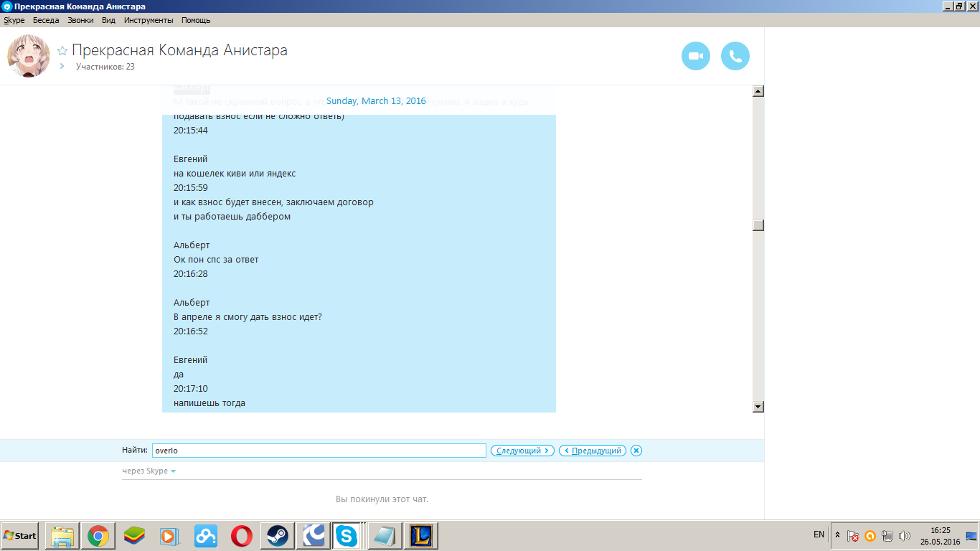
Task: Switch to Steam in the taskbar
Action: coord(277,536)
